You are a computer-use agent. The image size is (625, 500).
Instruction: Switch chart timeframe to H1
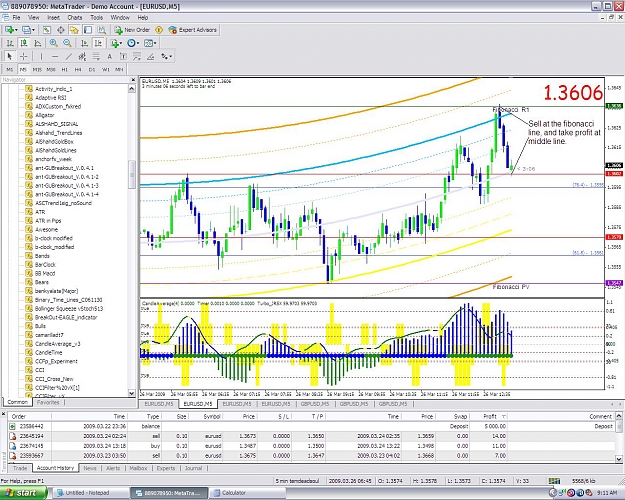click(x=65, y=69)
